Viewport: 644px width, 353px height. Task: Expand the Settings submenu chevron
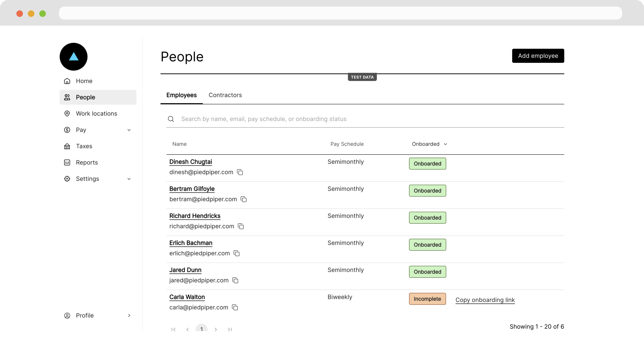(129, 179)
